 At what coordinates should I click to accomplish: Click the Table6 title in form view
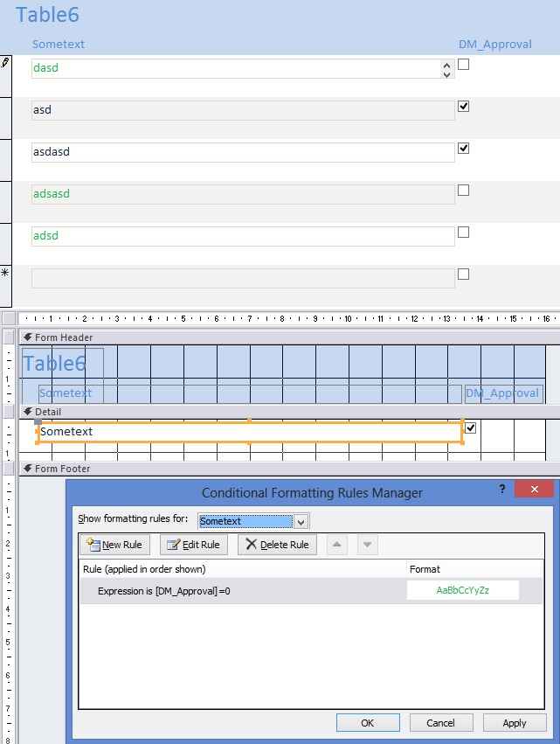coord(47,15)
